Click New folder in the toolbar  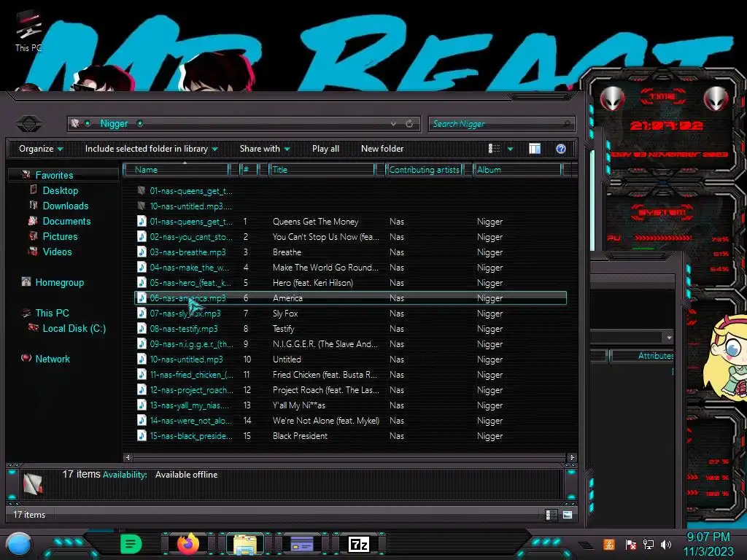coord(382,149)
